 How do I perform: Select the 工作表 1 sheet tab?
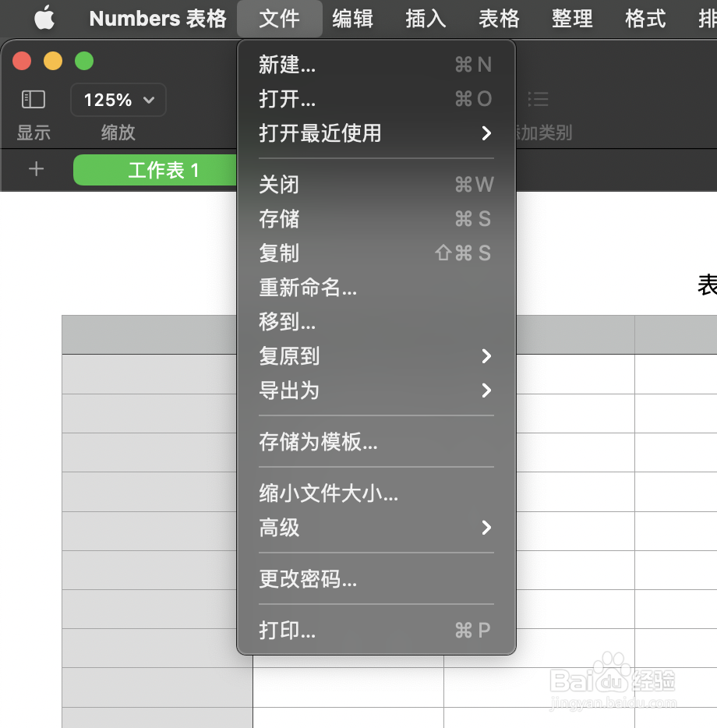click(155, 170)
